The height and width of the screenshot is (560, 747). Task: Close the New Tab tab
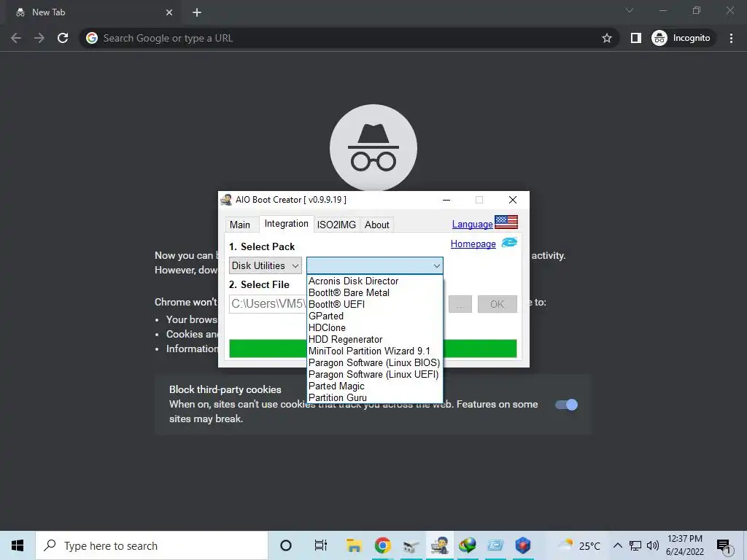169,13
